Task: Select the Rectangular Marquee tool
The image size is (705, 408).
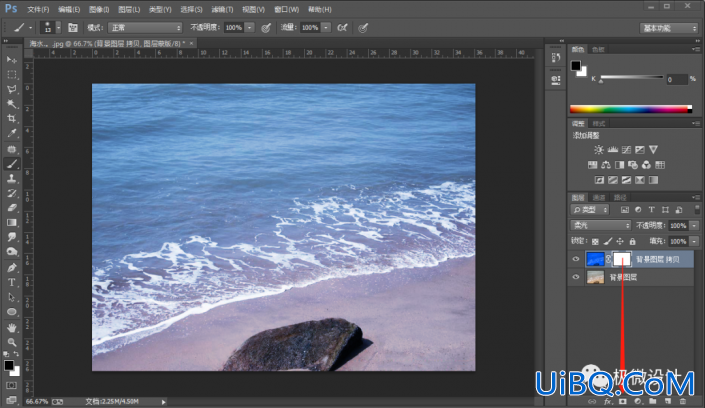Action: click(x=12, y=74)
